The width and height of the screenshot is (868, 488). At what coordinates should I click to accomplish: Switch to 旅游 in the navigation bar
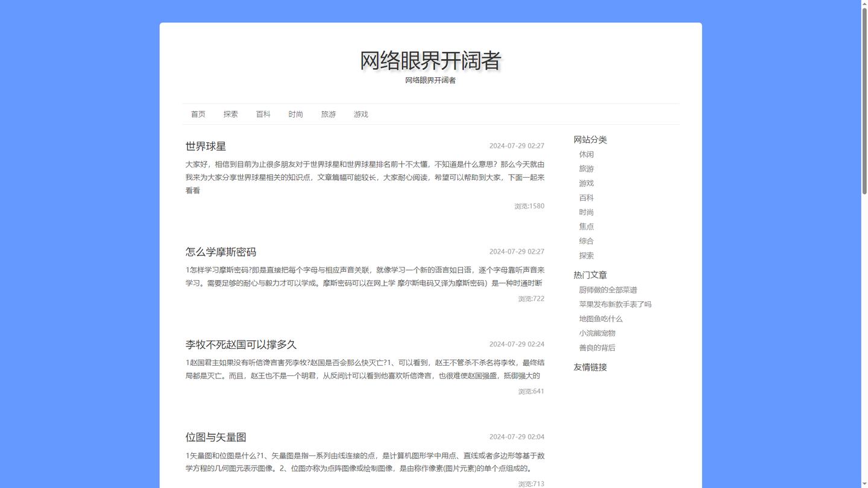pyautogui.click(x=329, y=114)
